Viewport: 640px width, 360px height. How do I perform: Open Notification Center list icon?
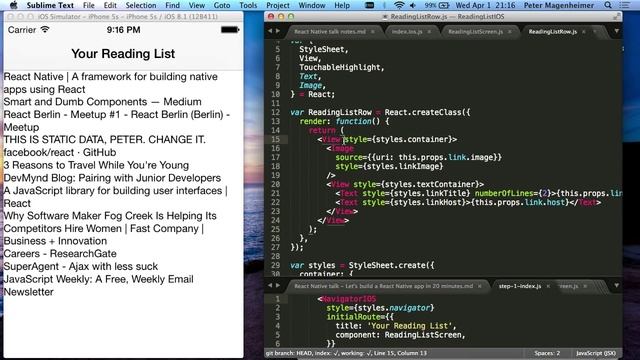624,5
